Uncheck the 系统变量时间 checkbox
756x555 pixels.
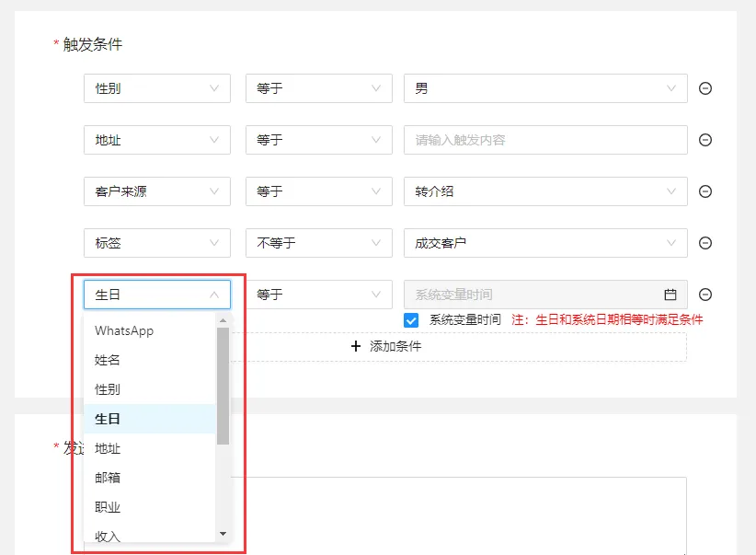411,320
